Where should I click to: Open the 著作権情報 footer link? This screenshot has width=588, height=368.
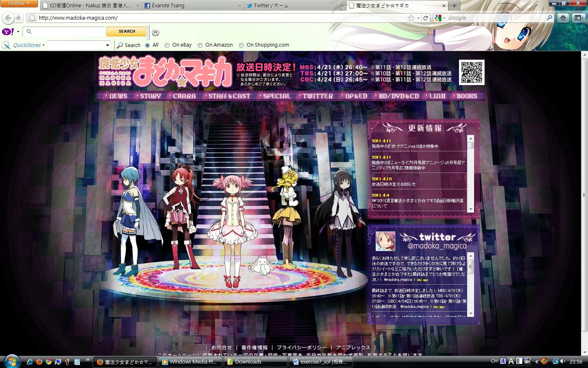point(254,348)
